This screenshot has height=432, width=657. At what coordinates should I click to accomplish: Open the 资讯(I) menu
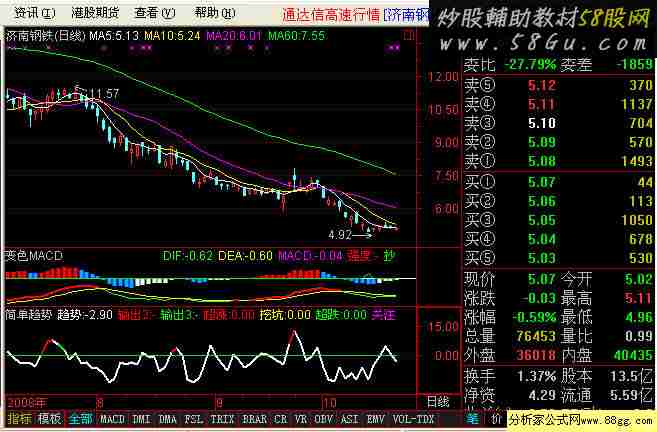tap(34, 13)
